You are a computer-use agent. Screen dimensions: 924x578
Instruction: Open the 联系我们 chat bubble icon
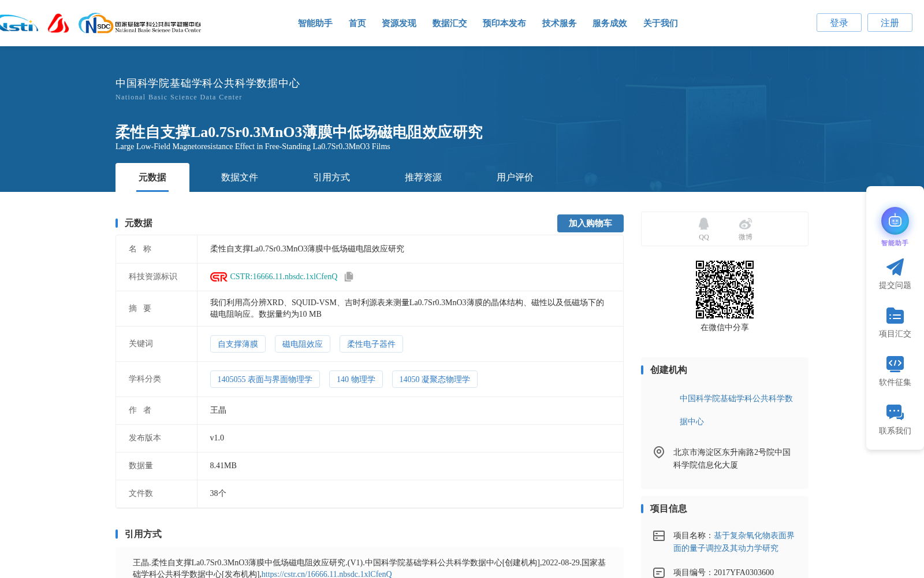click(x=895, y=412)
